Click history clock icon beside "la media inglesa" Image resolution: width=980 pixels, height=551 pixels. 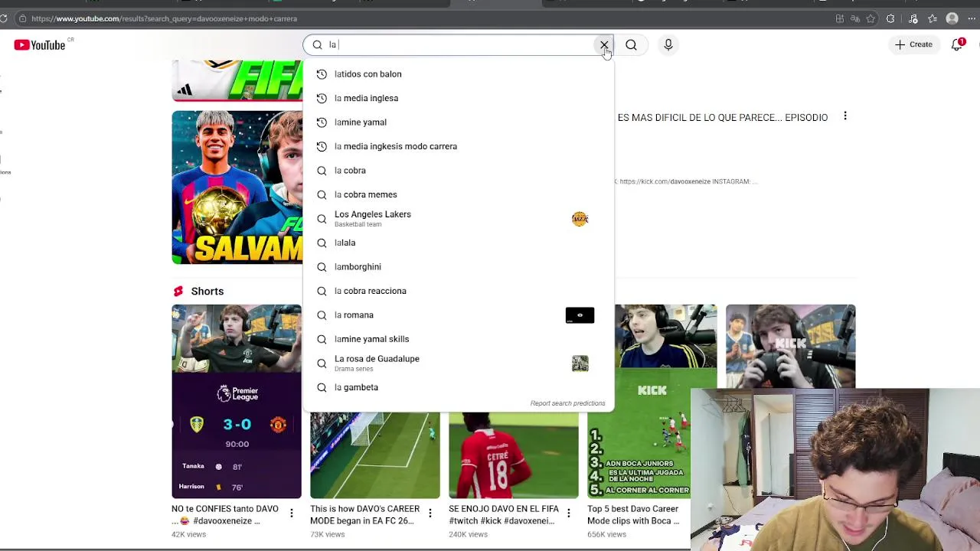[x=322, y=98]
